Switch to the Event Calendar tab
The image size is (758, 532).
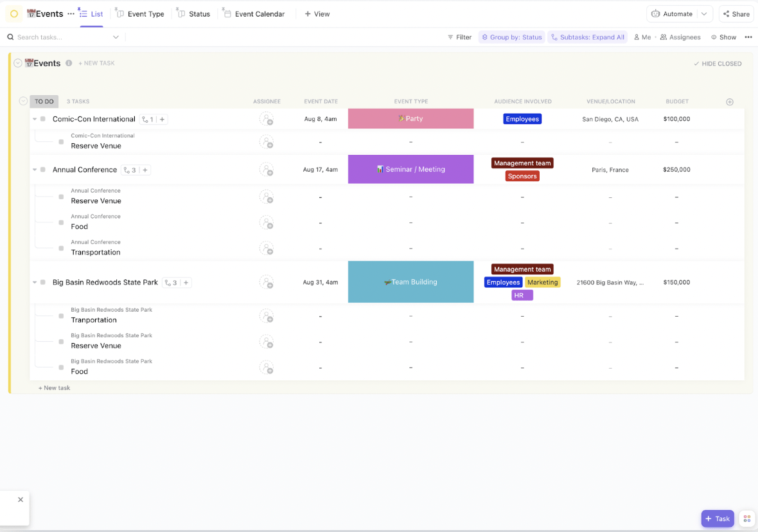click(254, 14)
